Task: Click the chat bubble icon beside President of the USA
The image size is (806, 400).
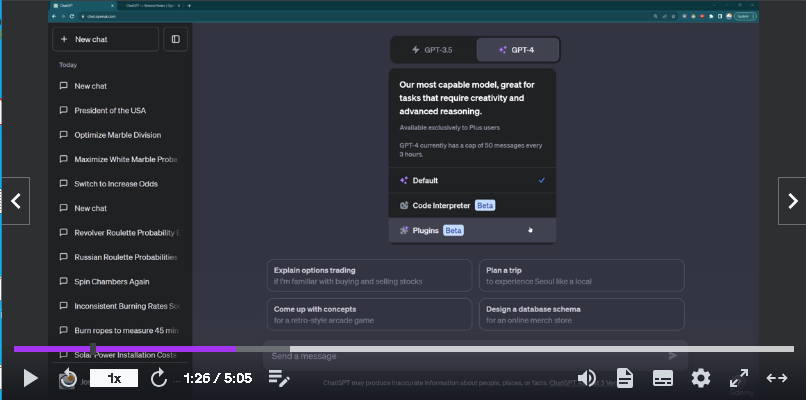Action: coord(64,110)
